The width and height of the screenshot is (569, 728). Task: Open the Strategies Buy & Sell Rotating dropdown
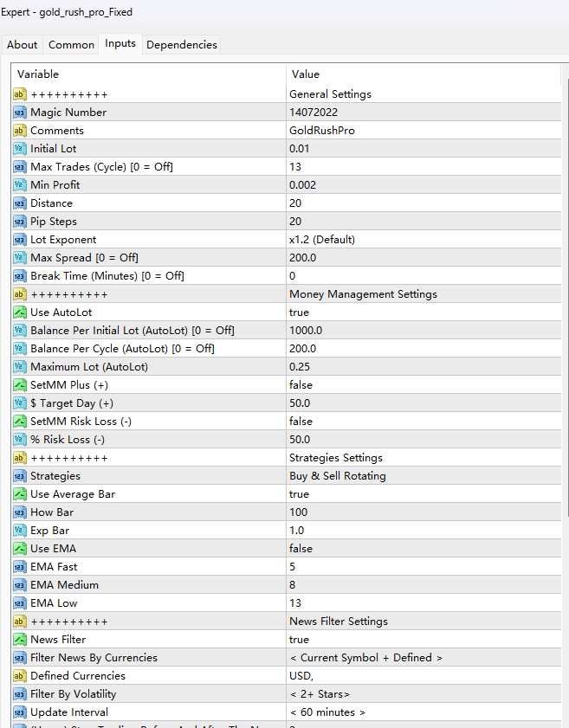pos(338,476)
